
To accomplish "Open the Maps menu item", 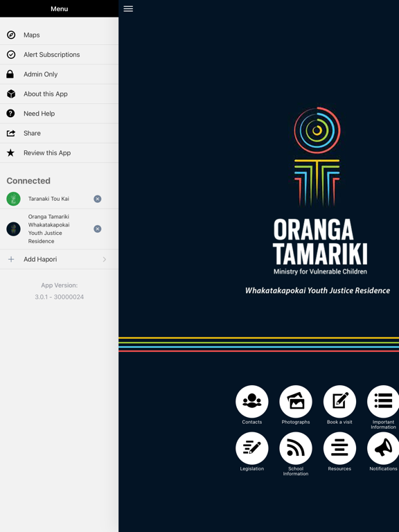I will pos(59,35).
